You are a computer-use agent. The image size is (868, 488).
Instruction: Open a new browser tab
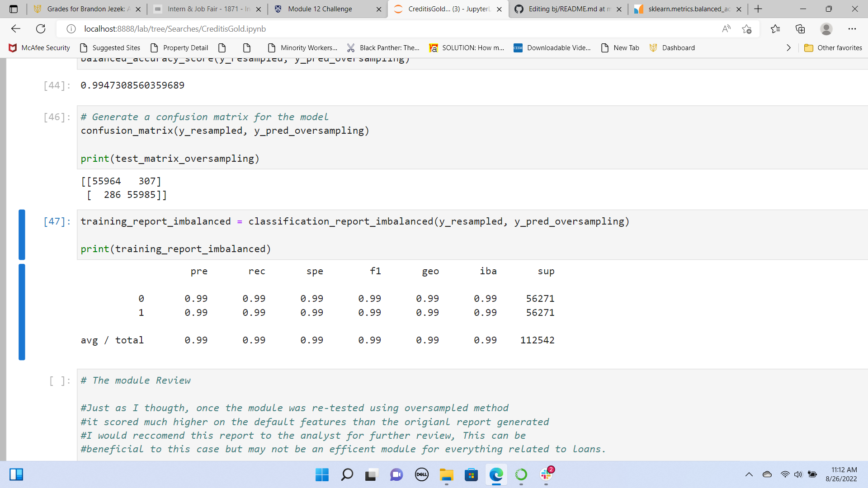(758, 9)
